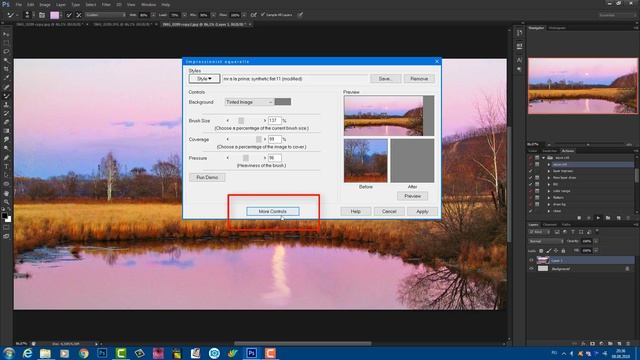Select the Eraser tool
The image size is (640, 360).
[x=6, y=122]
